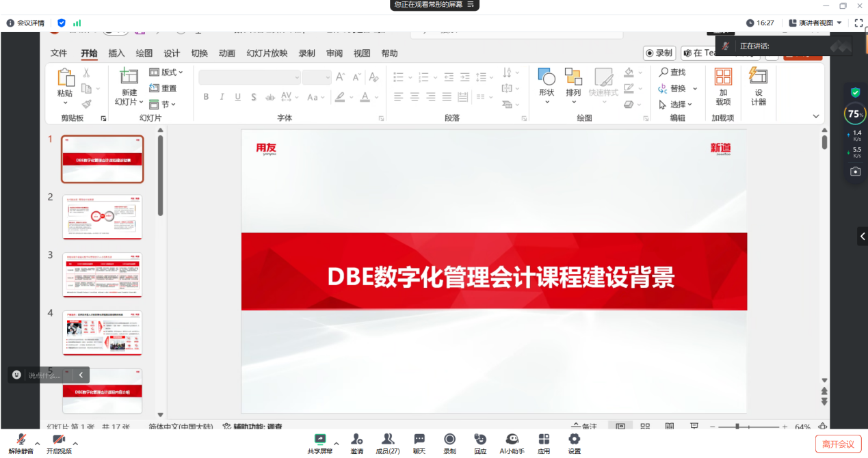Start meeting recording with the 录制 icon
The width and height of the screenshot is (868, 458).
[449, 441]
